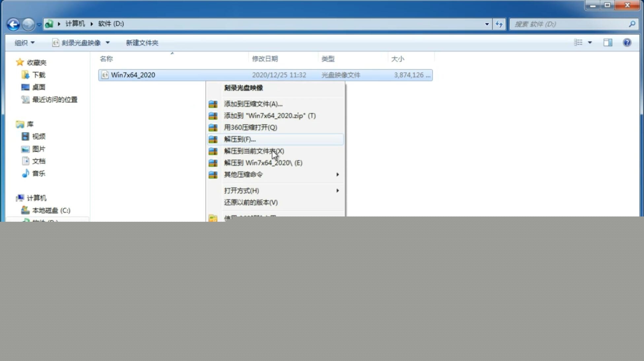The width and height of the screenshot is (644, 361).
Task: Sort by 修改日期 column header
Action: click(x=265, y=59)
